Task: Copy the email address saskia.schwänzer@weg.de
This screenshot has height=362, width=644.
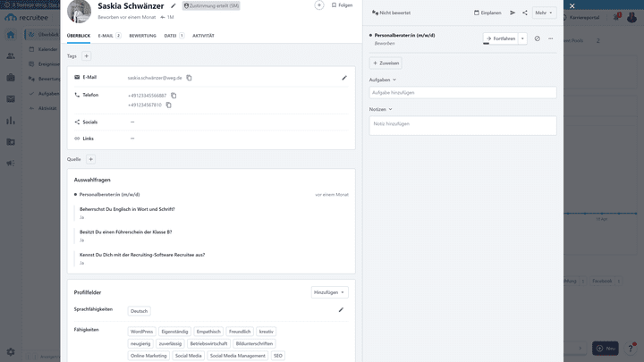Action: click(x=189, y=78)
